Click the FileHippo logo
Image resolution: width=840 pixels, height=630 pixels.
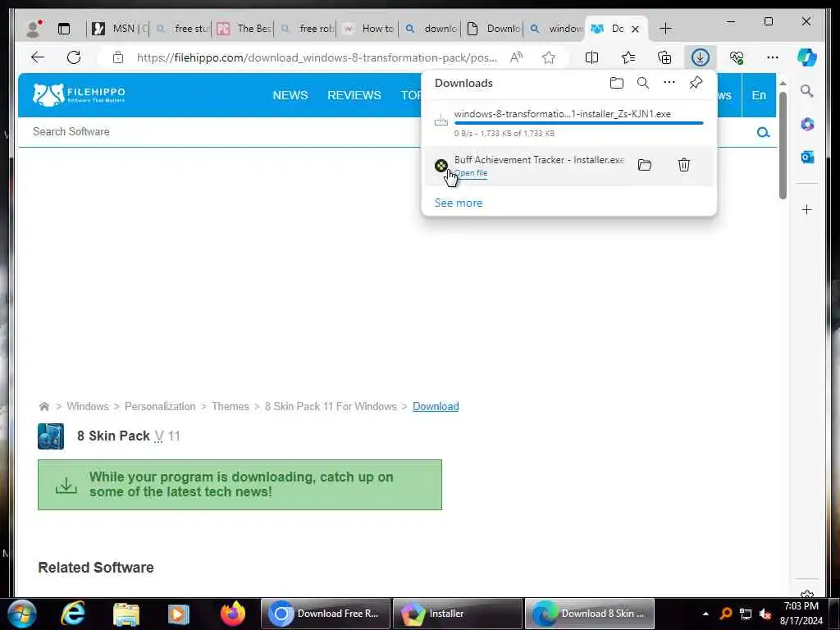pyautogui.click(x=79, y=95)
